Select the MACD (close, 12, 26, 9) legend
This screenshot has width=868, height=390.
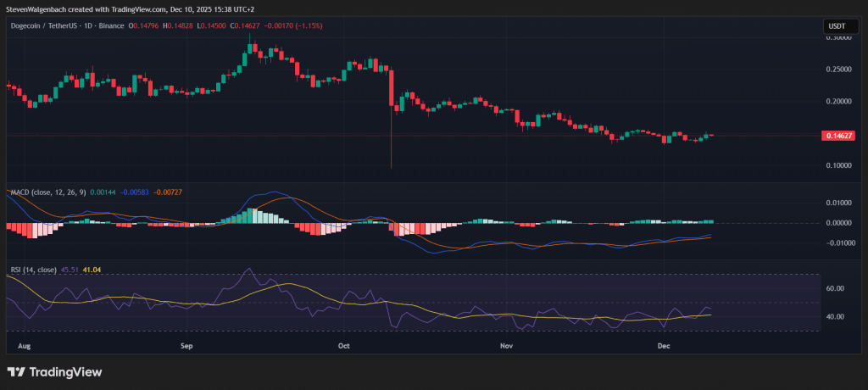[x=48, y=192]
